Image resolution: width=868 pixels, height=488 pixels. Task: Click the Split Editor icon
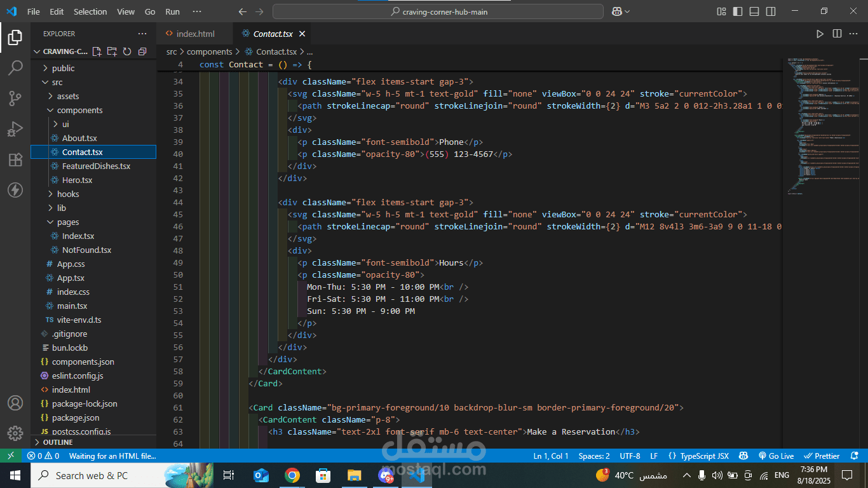[837, 34]
